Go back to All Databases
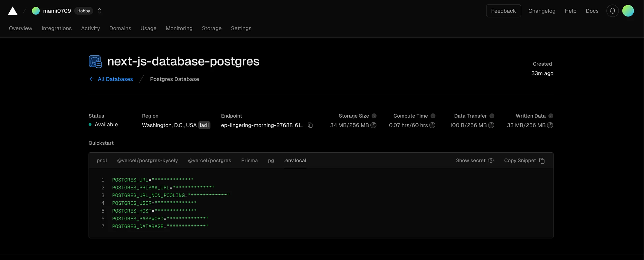The height and width of the screenshot is (260, 644). 111,79
